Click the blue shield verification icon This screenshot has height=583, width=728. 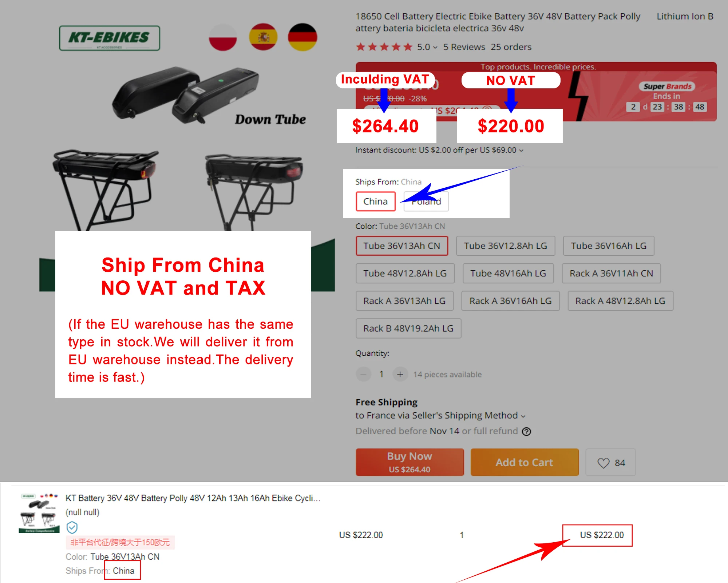[72, 527]
